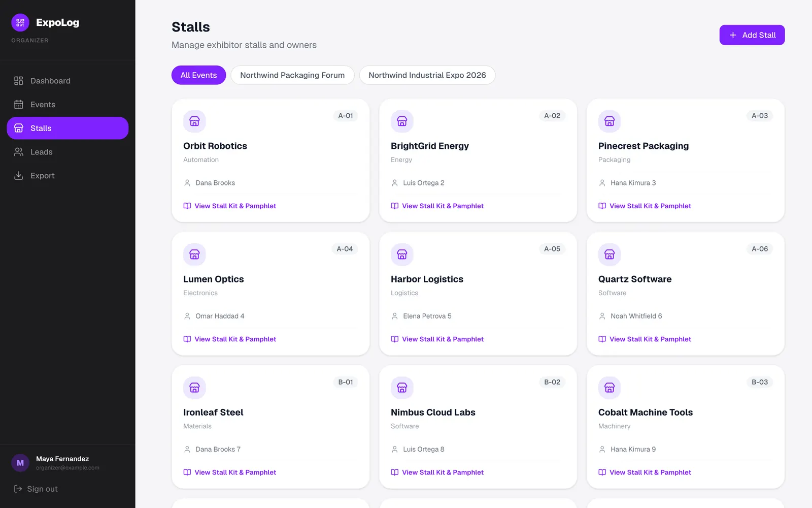Select the Stalls sidebar item

click(67, 128)
